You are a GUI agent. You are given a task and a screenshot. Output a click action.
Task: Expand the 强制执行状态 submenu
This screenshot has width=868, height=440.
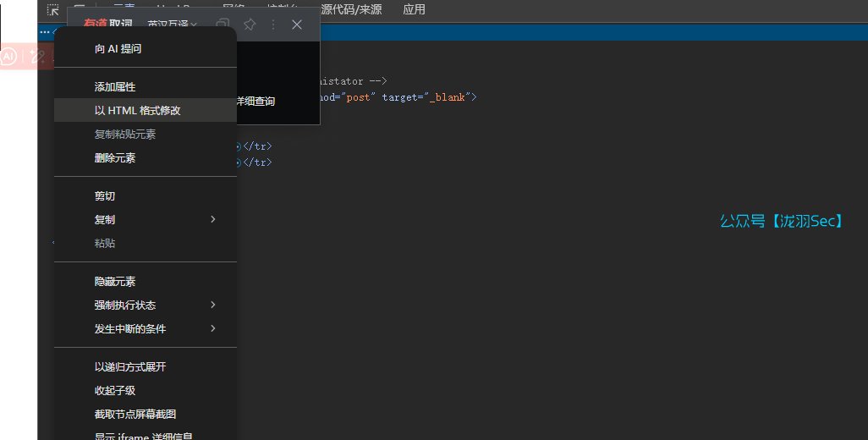(212, 305)
